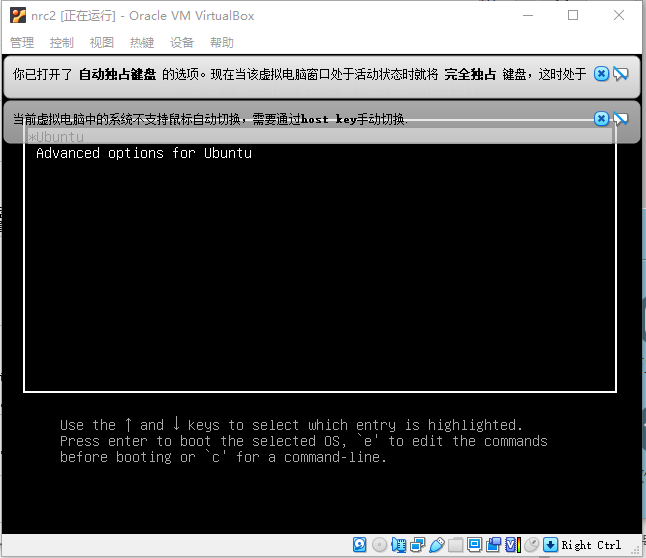Screen dimensions: 646x558
Task: Click the hard disk activity status icon
Action: [360, 545]
